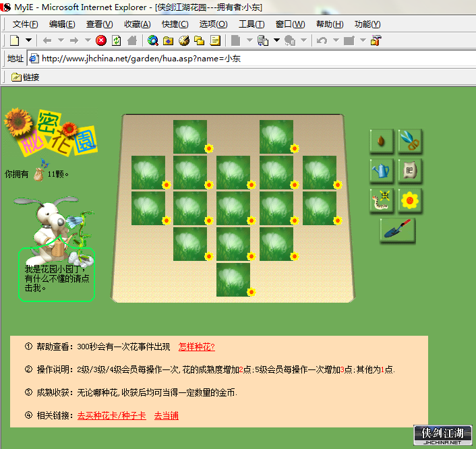476x449 pixels.
Task: Click the green Refresh page icon
Action: coord(116,40)
